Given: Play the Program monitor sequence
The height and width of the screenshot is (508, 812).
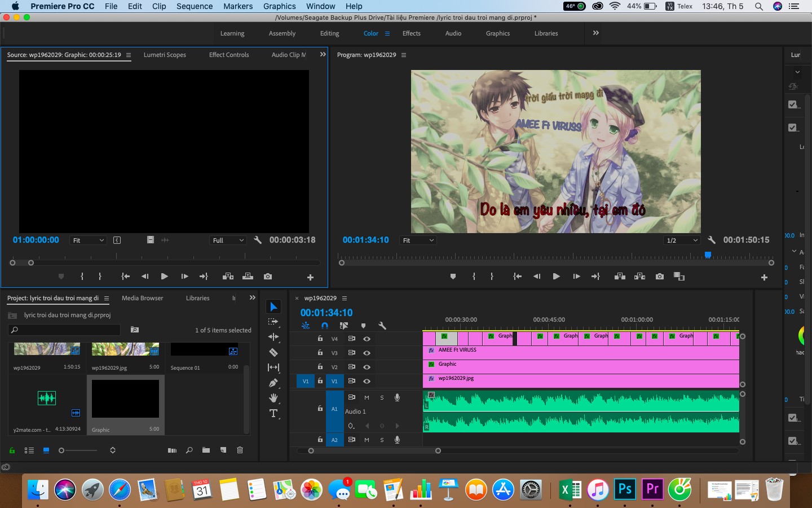Looking at the screenshot, I should tap(556, 277).
